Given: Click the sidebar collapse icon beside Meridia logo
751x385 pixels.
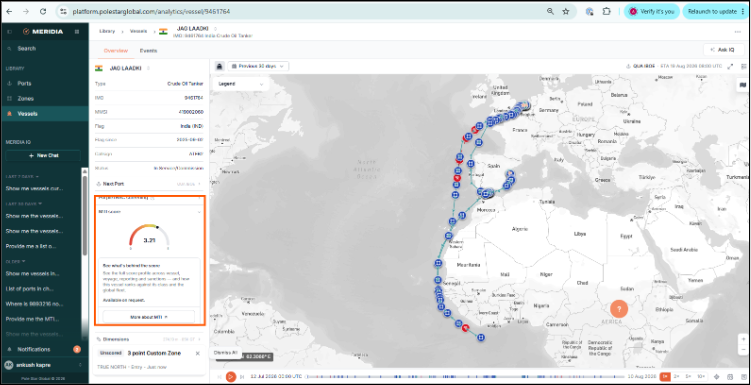Looking at the screenshot, I should point(10,32).
